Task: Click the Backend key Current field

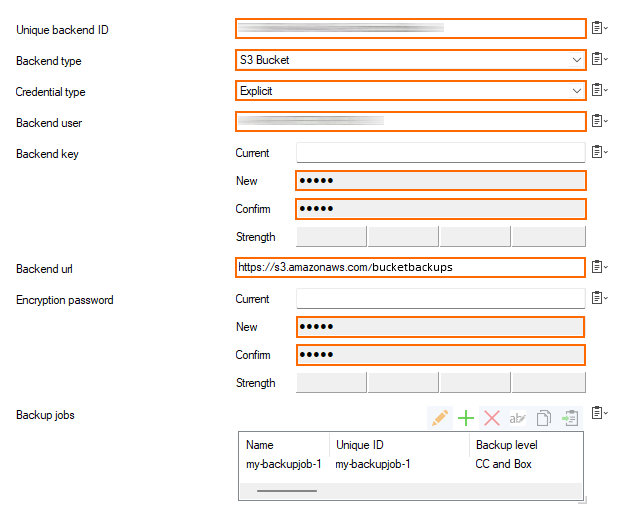Action: point(441,153)
